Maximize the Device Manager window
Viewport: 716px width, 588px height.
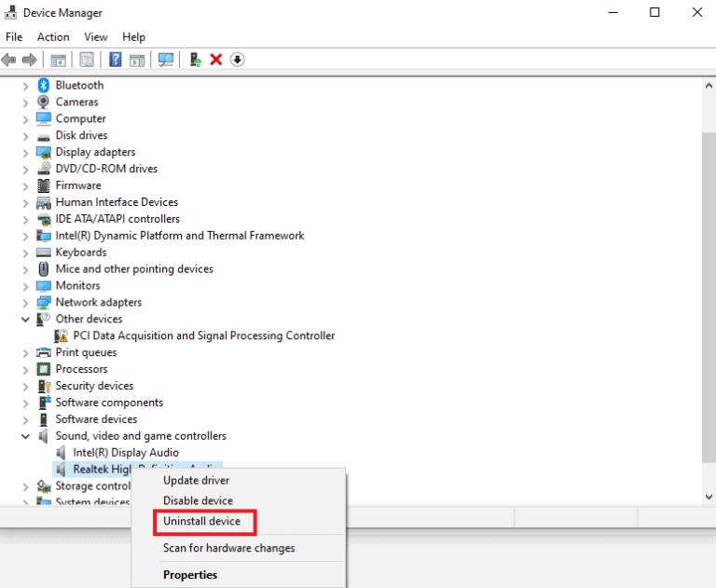click(654, 12)
